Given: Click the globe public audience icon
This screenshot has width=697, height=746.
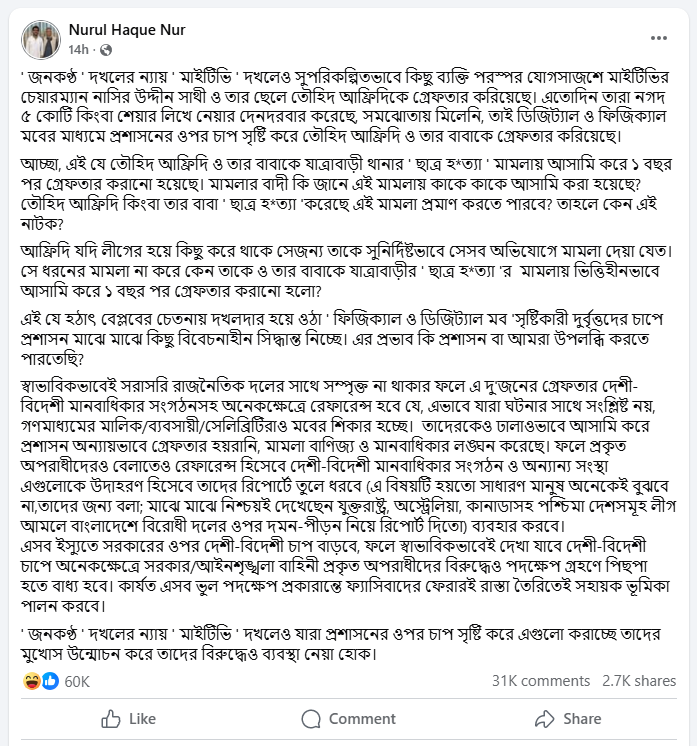Looking at the screenshot, I should click(106, 49).
